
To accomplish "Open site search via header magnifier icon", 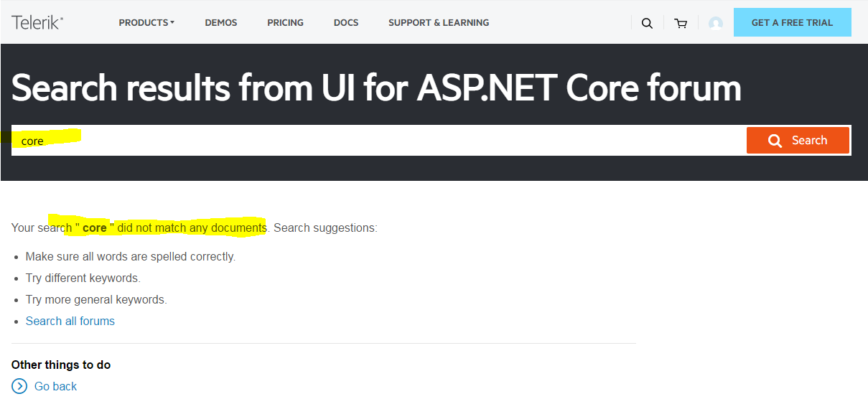I will [647, 23].
